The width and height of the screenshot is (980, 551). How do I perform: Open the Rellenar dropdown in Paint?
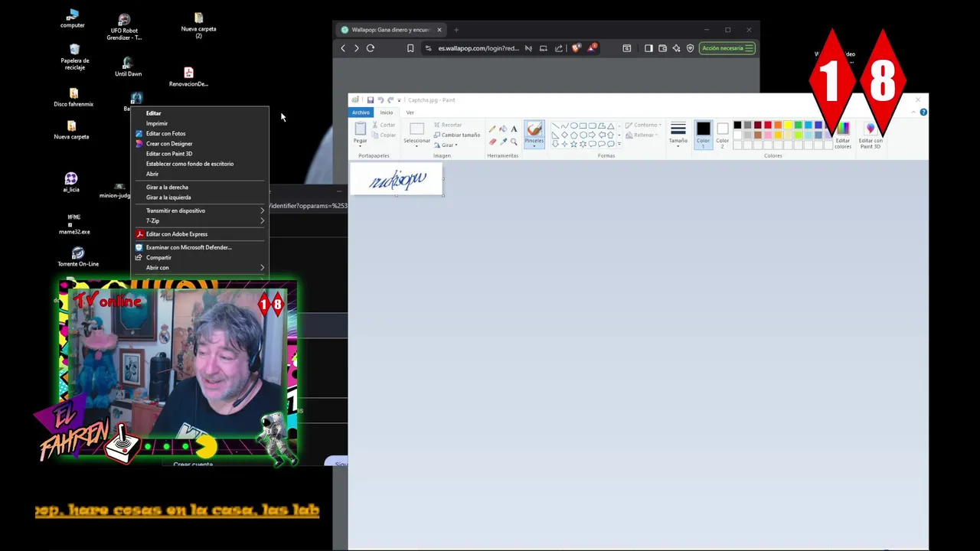[x=642, y=135]
